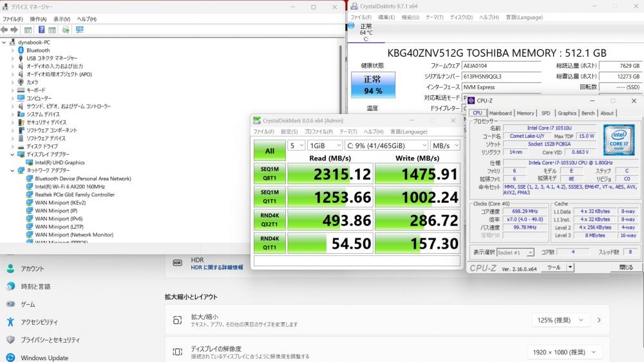Click CrystalDiskInfo blue disk status orb
This screenshot has height=362, width=644.
point(351,26)
